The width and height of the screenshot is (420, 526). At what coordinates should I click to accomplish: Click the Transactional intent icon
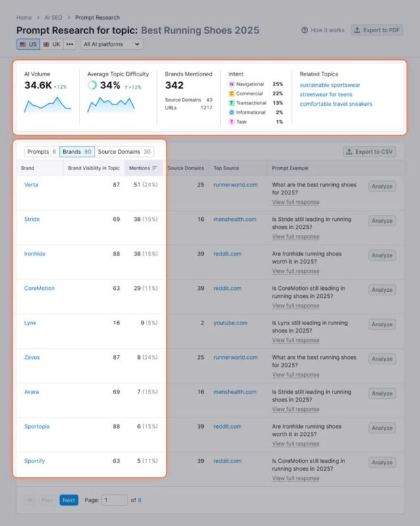(x=231, y=103)
